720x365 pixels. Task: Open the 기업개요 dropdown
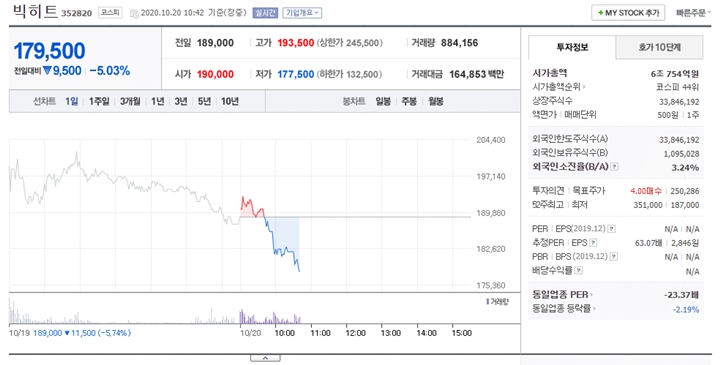coord(302,13)
